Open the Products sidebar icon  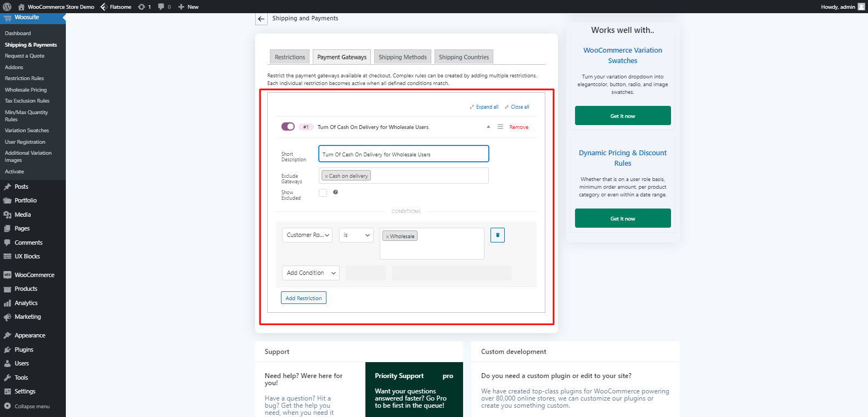point(7,289)
